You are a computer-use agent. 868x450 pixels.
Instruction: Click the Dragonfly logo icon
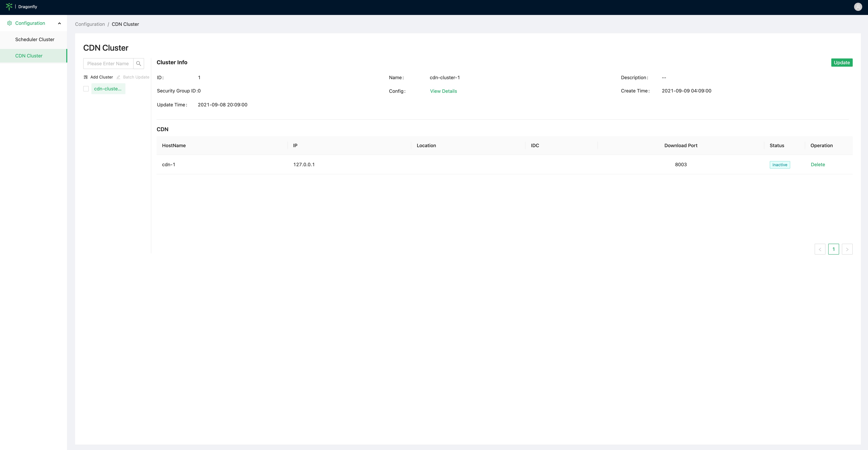tap(9, 7)
